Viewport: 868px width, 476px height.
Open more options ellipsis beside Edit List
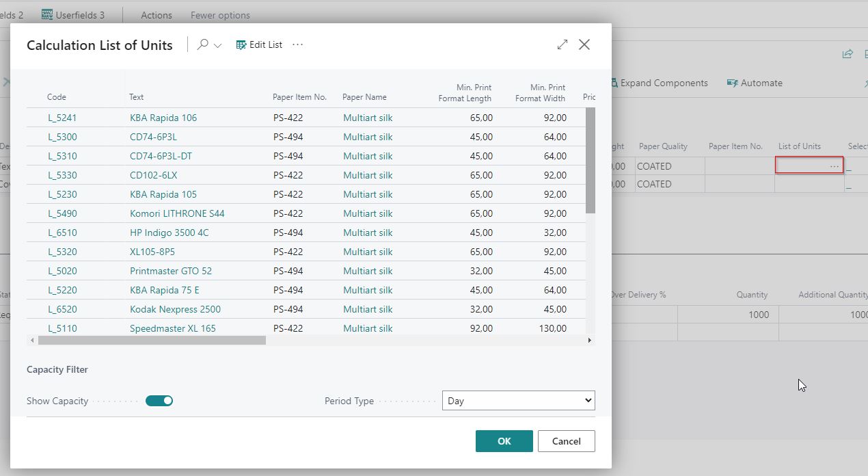click(297, 44)
